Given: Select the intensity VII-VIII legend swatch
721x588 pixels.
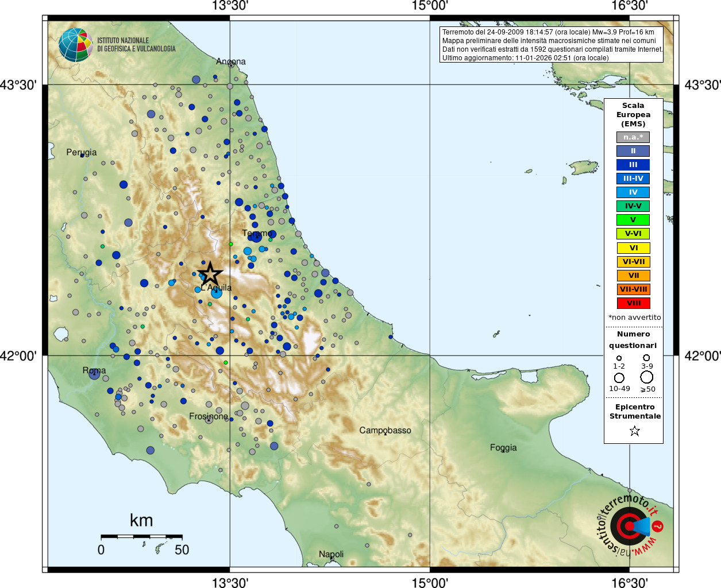Looking at the screenshot, I should click(633, 289).
